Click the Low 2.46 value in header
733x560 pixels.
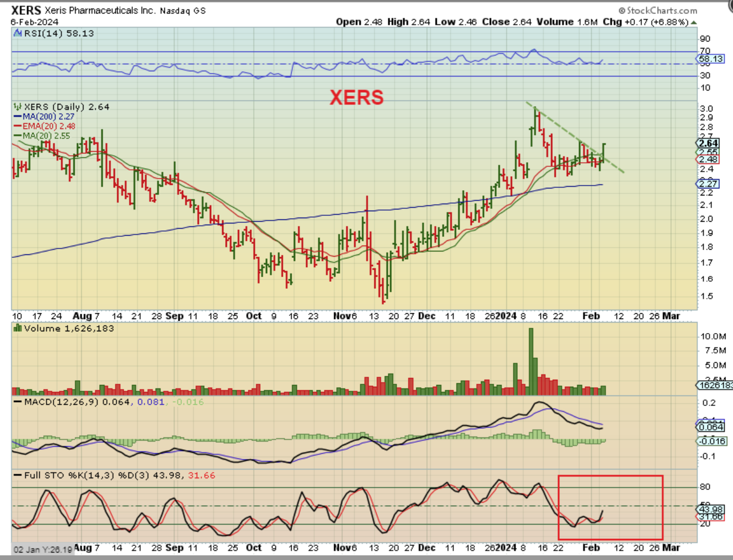[455, 22]
